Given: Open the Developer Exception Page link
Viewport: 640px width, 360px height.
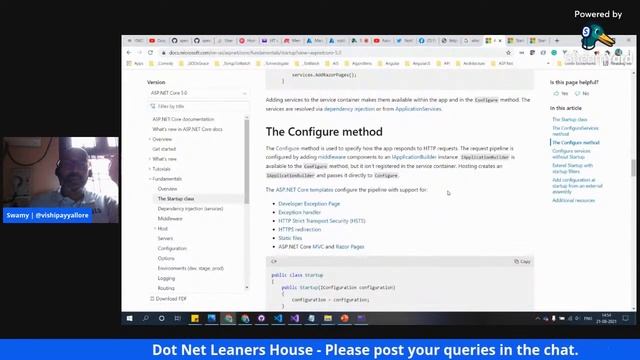Looking at the screenshot, I should pyautogui.click(x=309, y=204).
